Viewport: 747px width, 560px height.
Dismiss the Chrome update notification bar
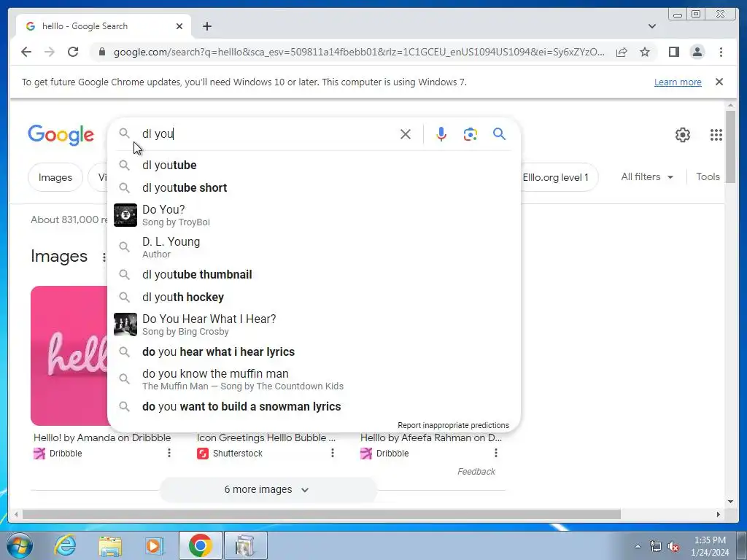pyautogui.click(x=719, y=82)
